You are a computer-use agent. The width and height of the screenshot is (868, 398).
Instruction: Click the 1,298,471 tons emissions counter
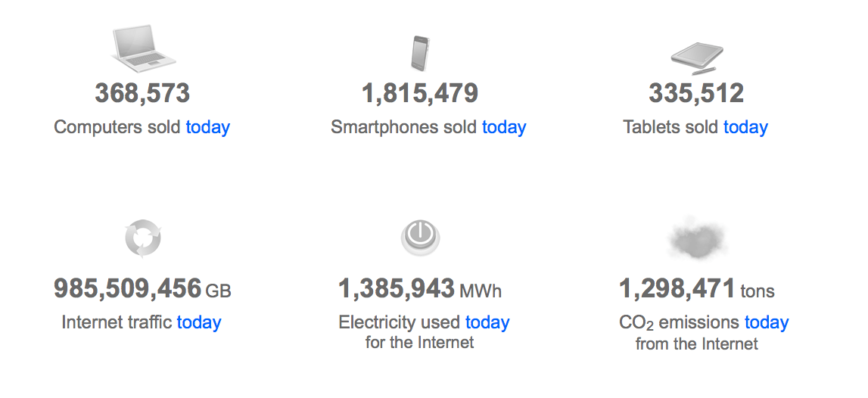677,289
